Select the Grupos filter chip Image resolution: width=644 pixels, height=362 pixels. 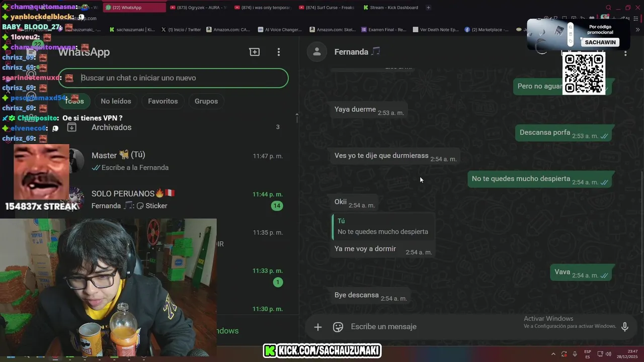pyautogui.click(x=206, y=101)
